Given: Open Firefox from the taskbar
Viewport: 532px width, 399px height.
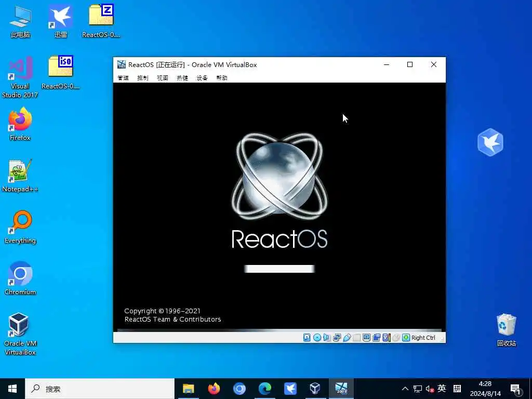Looking at the screenshot, I should point(214,389).
